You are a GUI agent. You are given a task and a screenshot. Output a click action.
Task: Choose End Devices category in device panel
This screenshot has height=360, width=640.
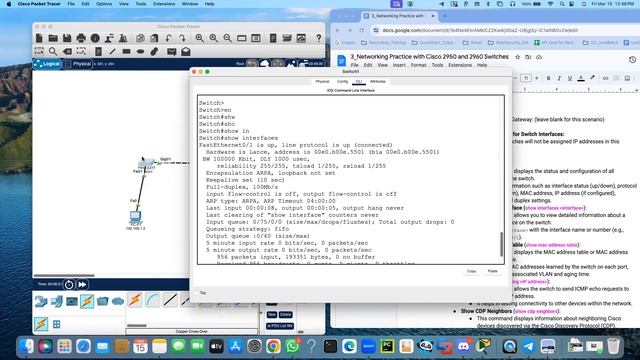pos(56,301)
